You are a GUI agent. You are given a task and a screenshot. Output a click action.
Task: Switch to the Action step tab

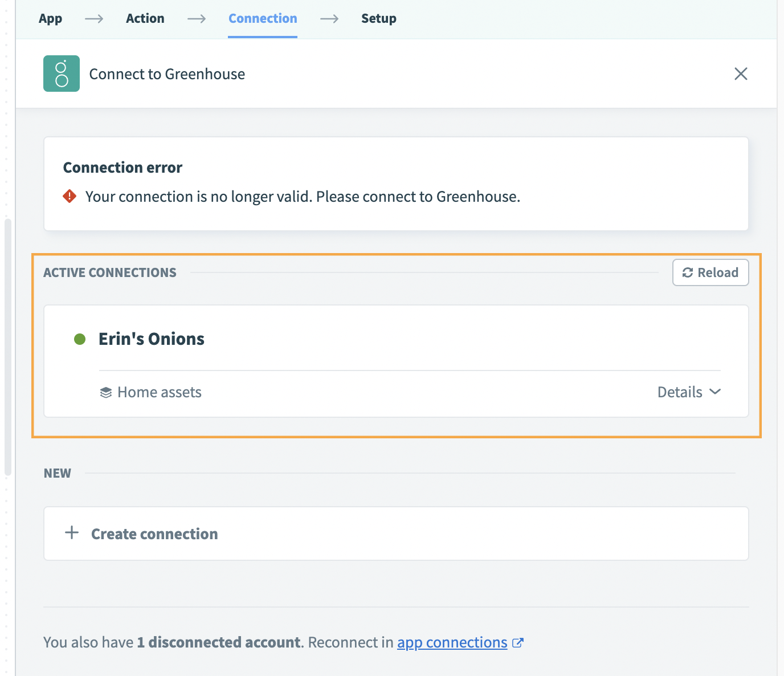(x=145, y=18)
